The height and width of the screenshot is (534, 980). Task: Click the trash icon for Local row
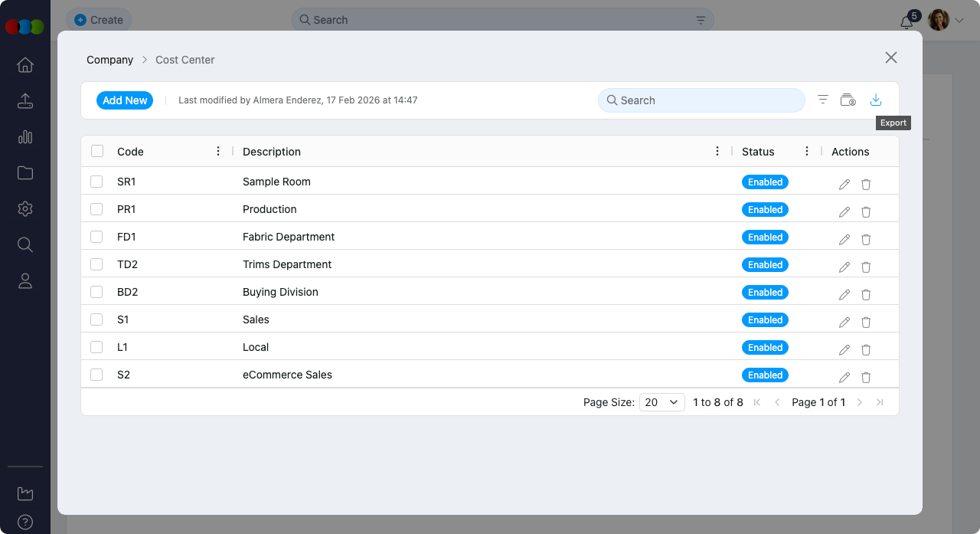pos(866,349)
